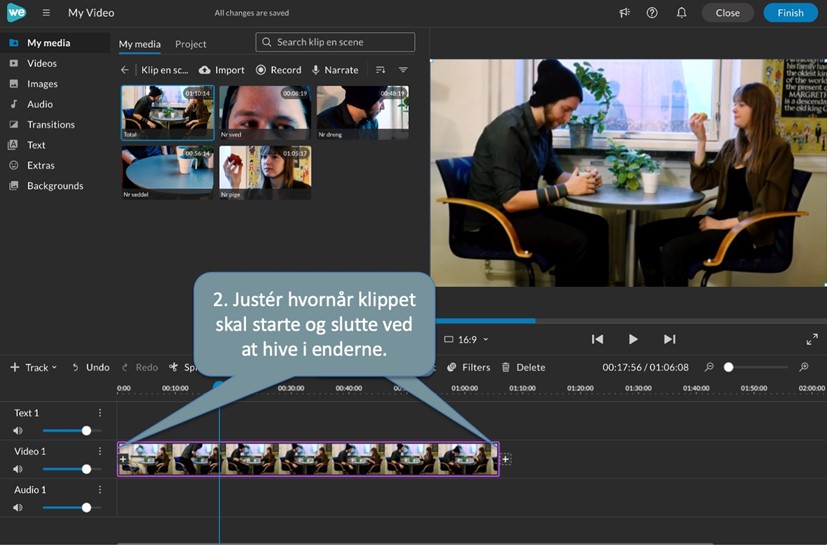The width and height of the screenshot is (827, 545).
Task: Select Transitions in the sidebar
Action: point(51,125)
